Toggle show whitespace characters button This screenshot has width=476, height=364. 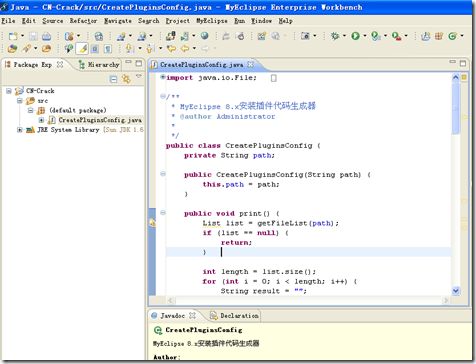(108, 49)
